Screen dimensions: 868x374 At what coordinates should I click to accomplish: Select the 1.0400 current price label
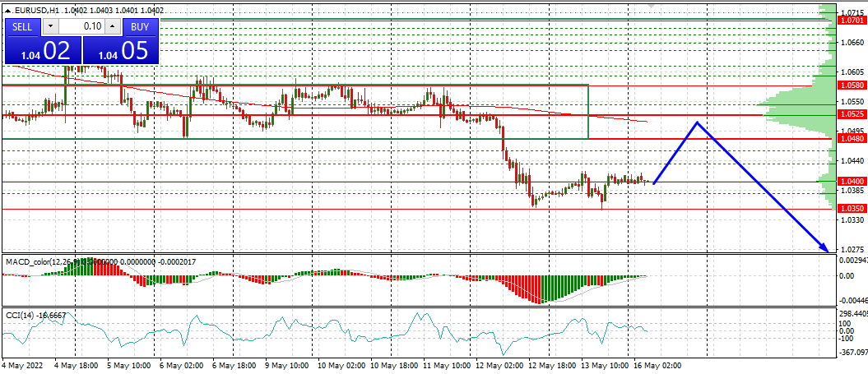(x=851, y=181)
